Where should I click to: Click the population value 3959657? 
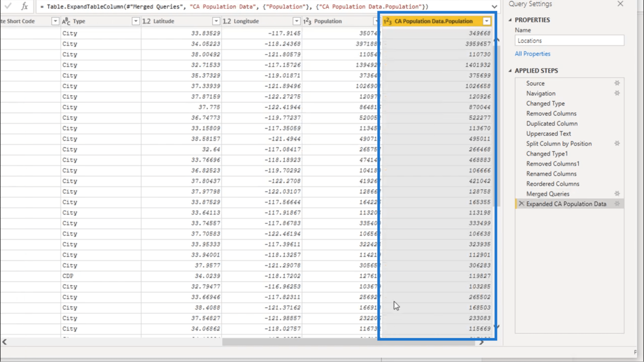point(478,44)
